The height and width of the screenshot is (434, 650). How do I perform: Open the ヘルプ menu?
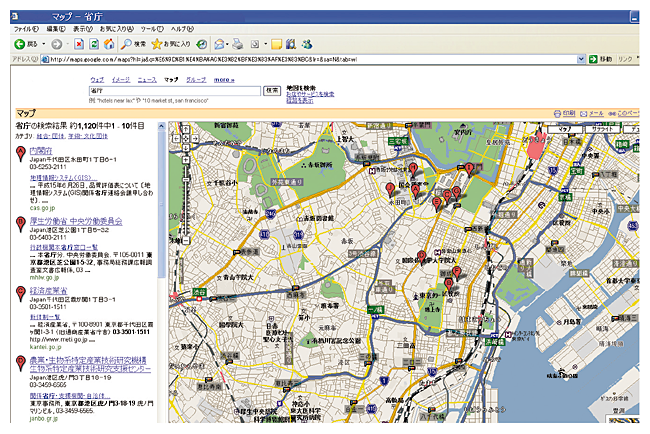coord(182,29)
